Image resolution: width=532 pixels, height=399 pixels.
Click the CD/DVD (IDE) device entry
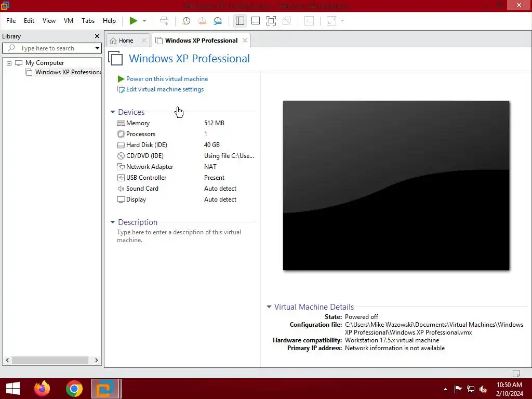(x=140, y=156)
